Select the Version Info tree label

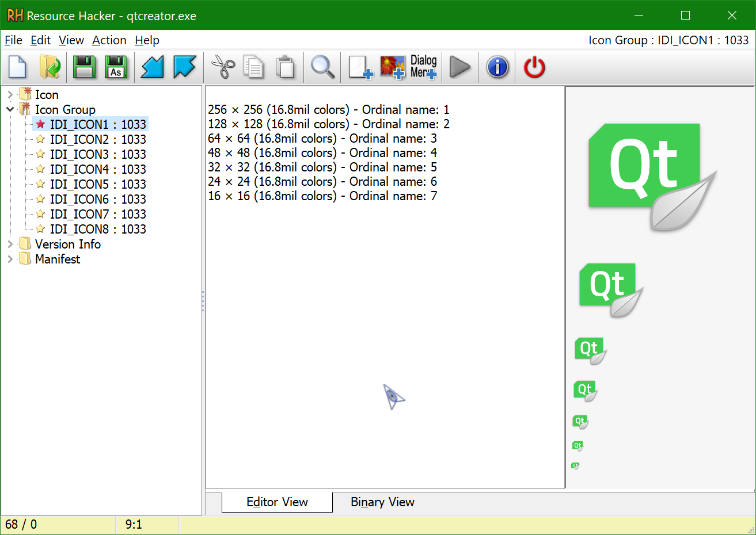point(68,244)
